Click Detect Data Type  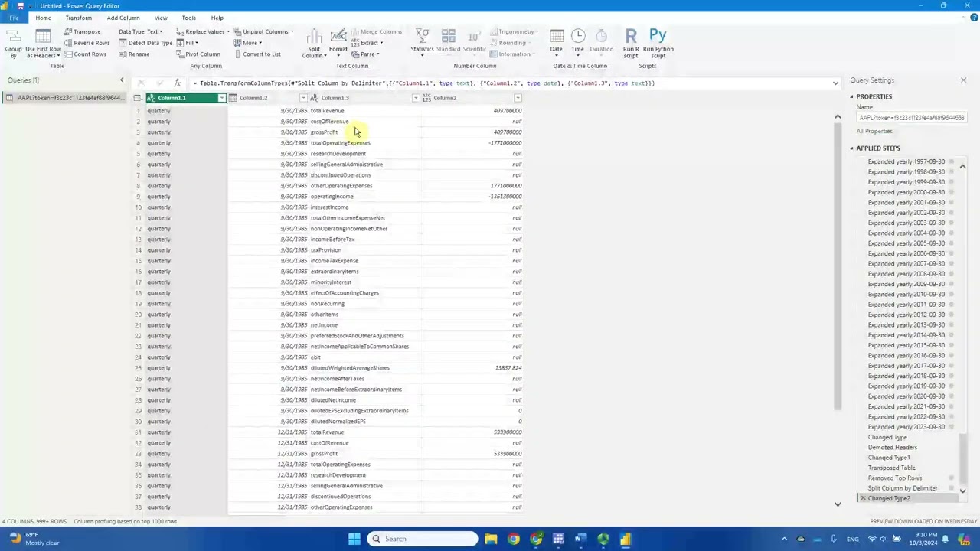point(145,43)
